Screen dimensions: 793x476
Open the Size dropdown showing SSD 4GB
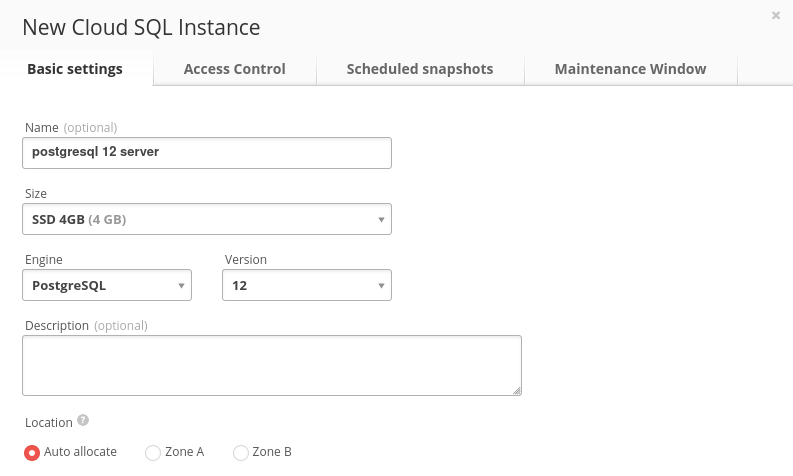[207, 219]
